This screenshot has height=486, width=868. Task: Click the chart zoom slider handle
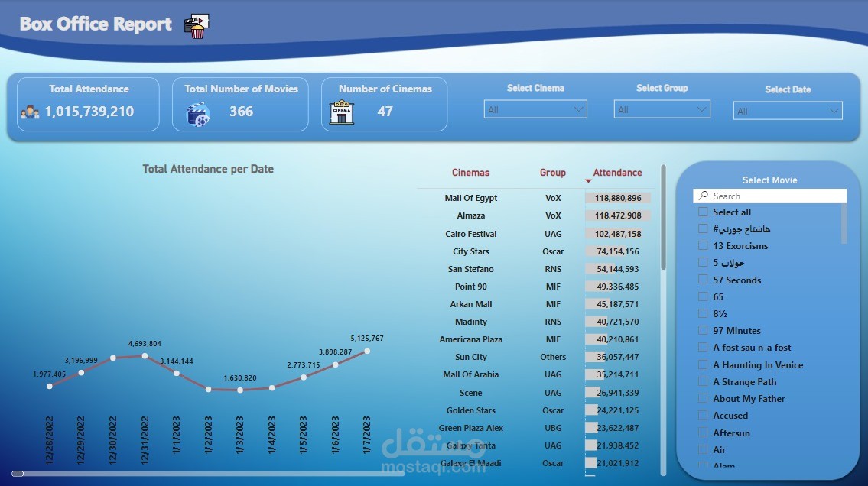pyautogui.click(x=18, y=474)
